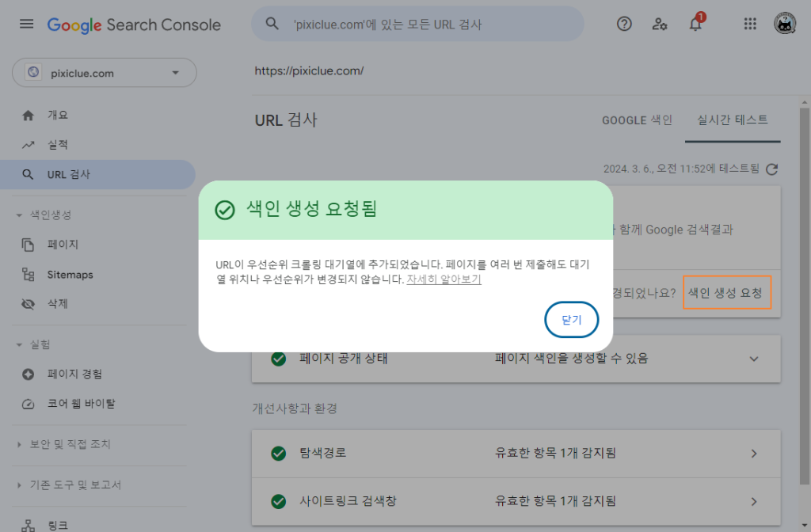
Task: Open the 자세히 알아보기 link
Action: pos(444,279)
